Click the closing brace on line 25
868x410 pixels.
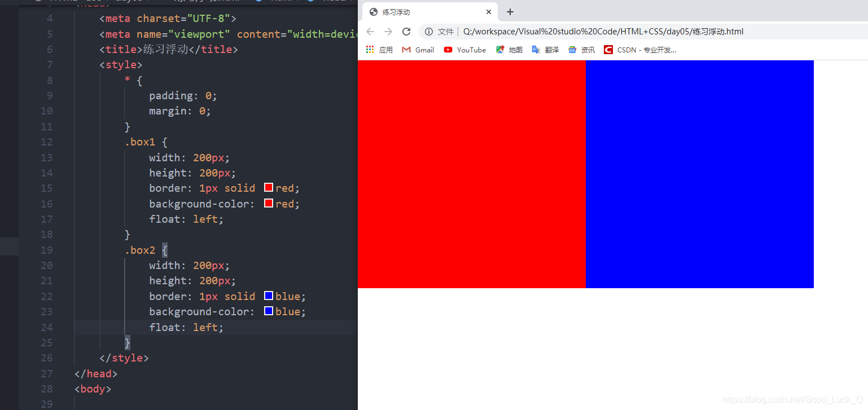(x=128, y=342)
